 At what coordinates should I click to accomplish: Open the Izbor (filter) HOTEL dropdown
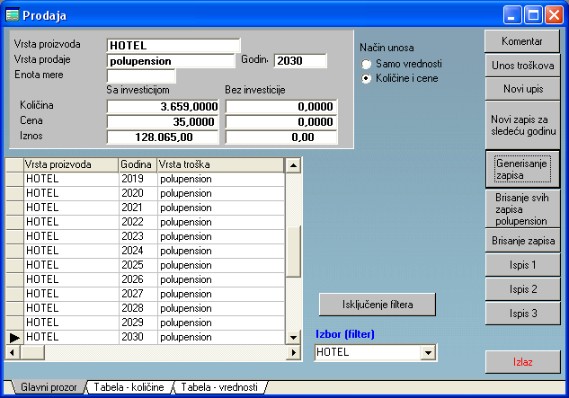pos(428,352)
